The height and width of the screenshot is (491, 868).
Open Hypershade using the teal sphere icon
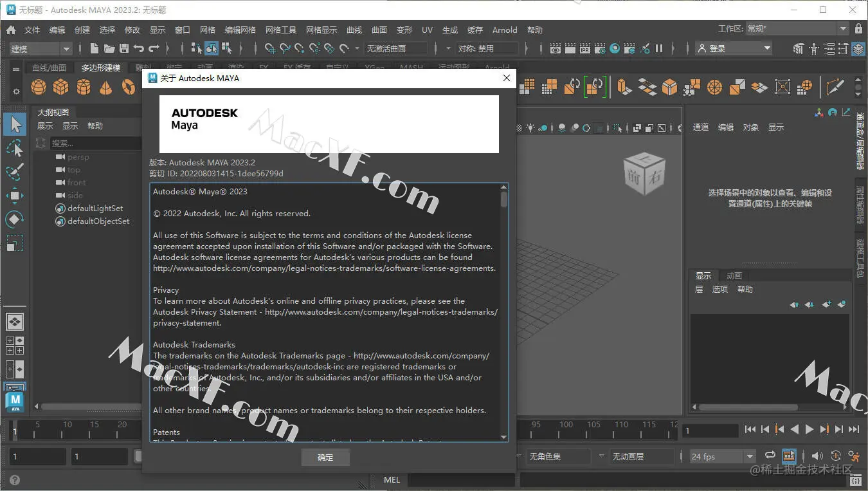[615, 48]
